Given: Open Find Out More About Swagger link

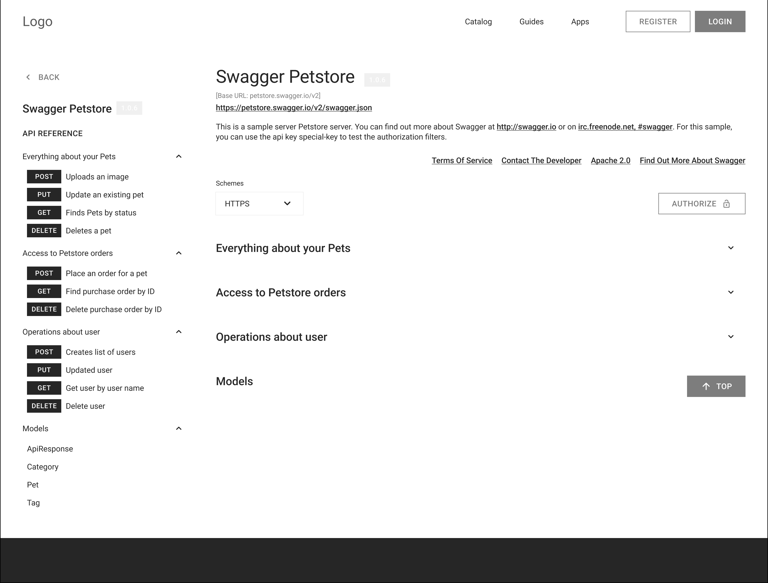Looking at the screenshot, I should click(692, 161).
